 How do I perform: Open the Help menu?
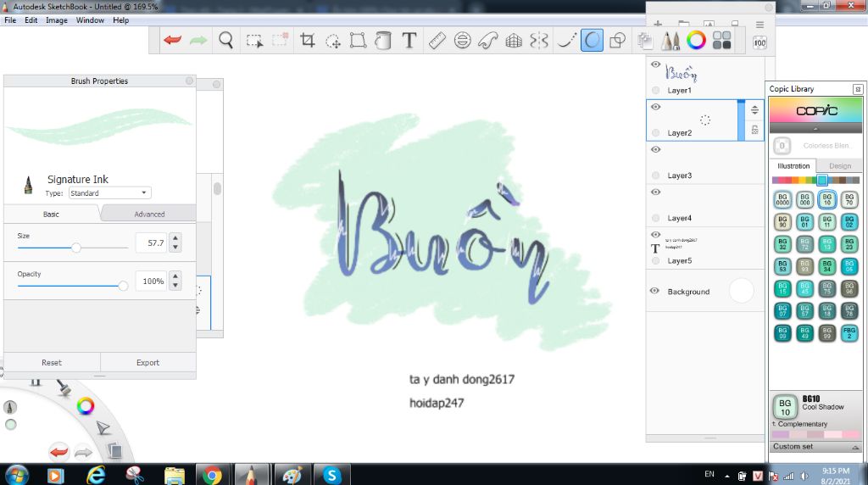[120, 20]
